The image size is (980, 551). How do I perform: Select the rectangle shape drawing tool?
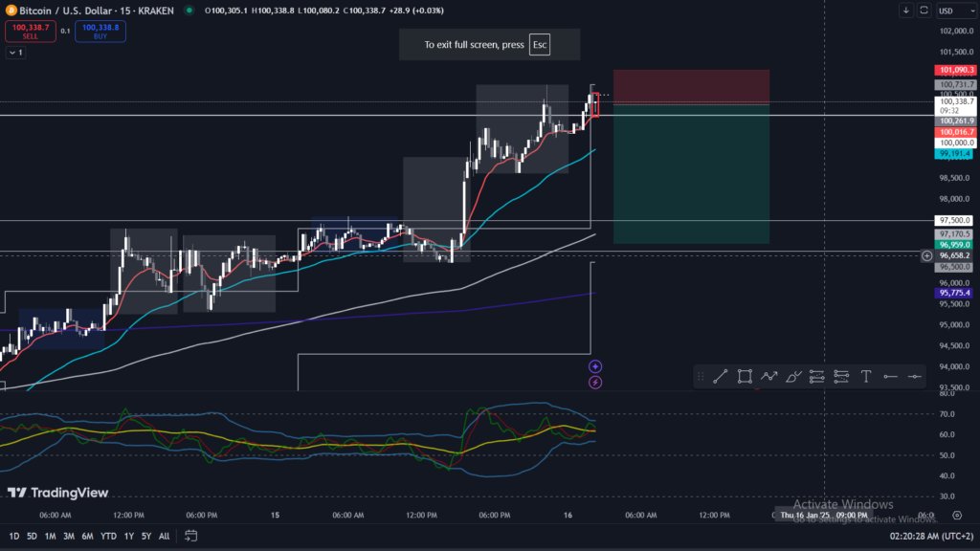[x=745, y=377]
